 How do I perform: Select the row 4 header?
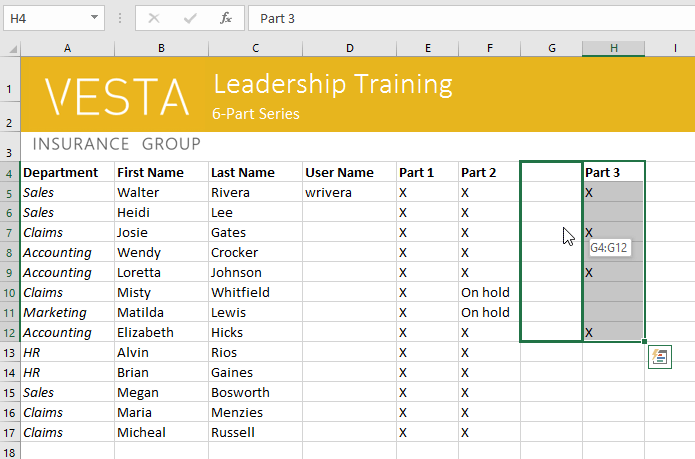pos(9,173)
